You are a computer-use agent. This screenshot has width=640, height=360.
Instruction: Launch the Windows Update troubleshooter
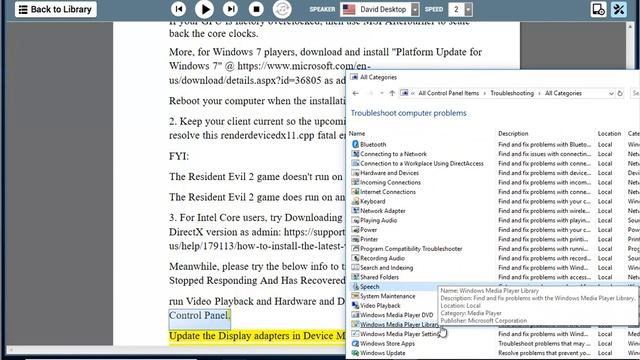(378, 353)
